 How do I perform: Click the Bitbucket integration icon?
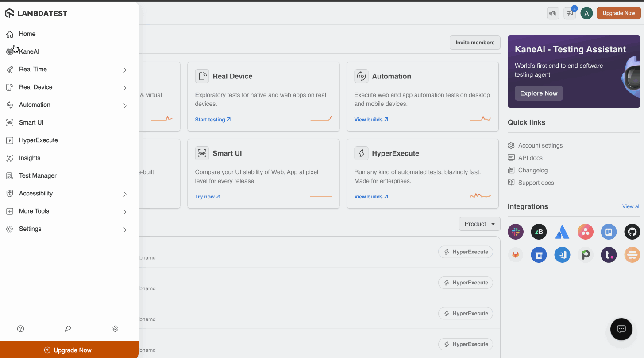tap(539, 255)
